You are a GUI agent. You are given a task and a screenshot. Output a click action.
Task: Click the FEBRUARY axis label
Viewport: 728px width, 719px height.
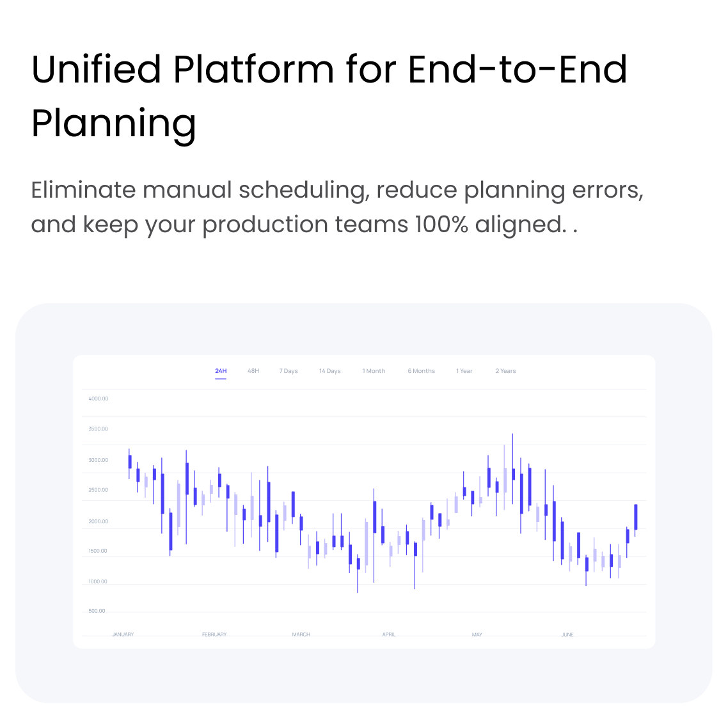[x=214, y=635]
